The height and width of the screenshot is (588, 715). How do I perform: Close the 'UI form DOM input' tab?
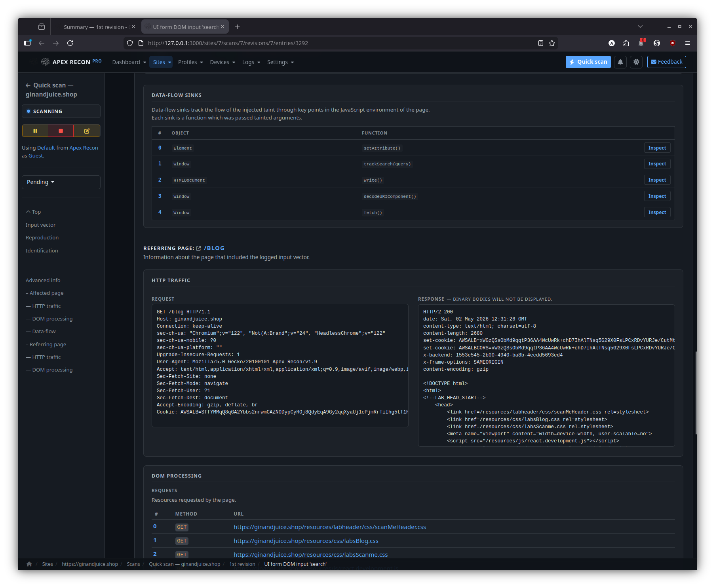pos(222,27)
